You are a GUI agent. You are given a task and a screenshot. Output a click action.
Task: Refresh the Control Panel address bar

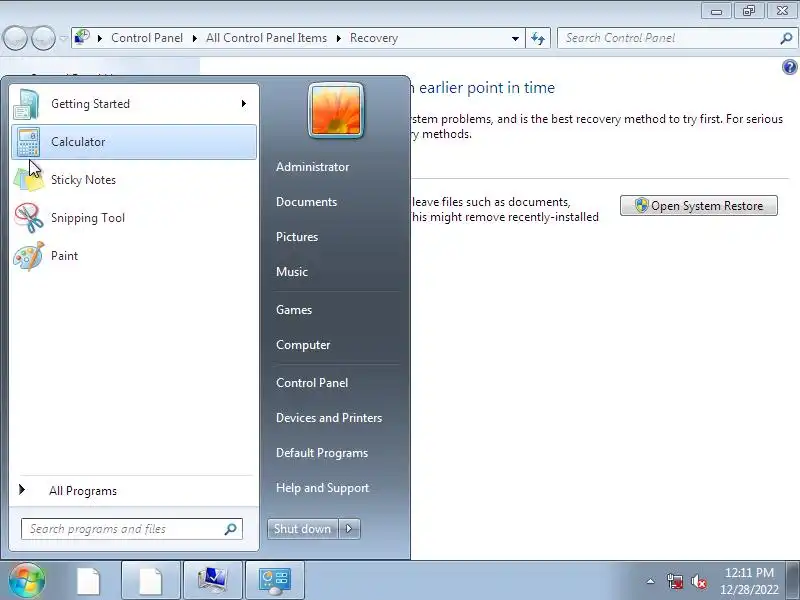click(x=538, y=38)
